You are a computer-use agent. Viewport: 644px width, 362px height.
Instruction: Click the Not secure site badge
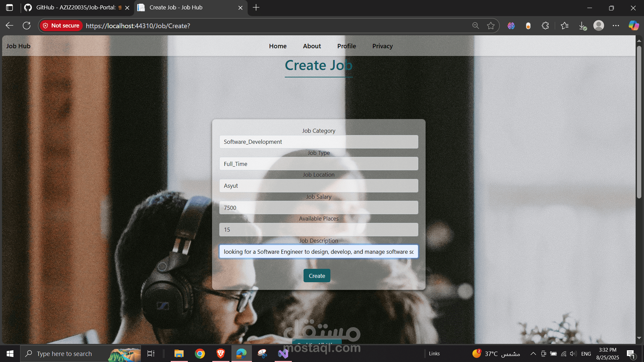pos(61,25)
